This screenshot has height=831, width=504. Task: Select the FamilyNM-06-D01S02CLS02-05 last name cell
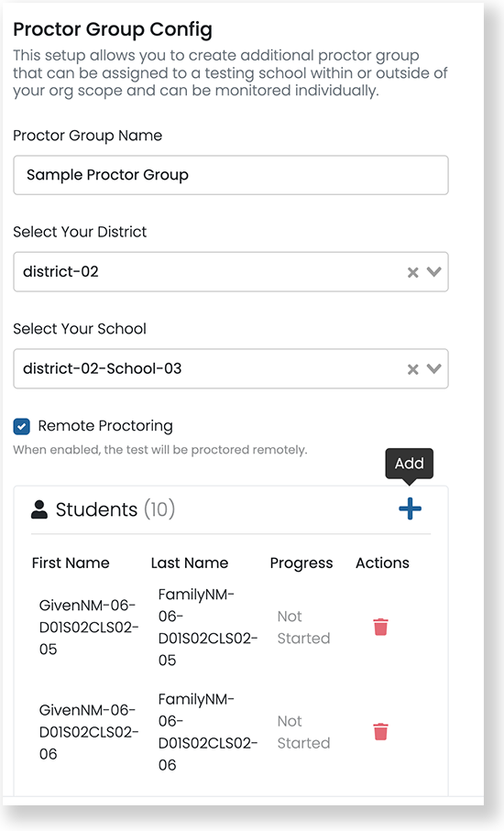(208, 628)
